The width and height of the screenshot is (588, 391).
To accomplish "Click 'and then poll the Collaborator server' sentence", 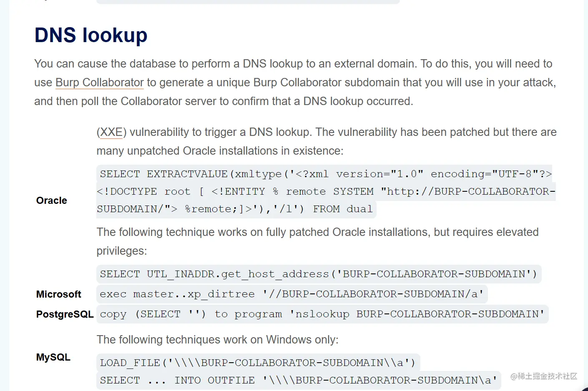I will pos(224,101).
